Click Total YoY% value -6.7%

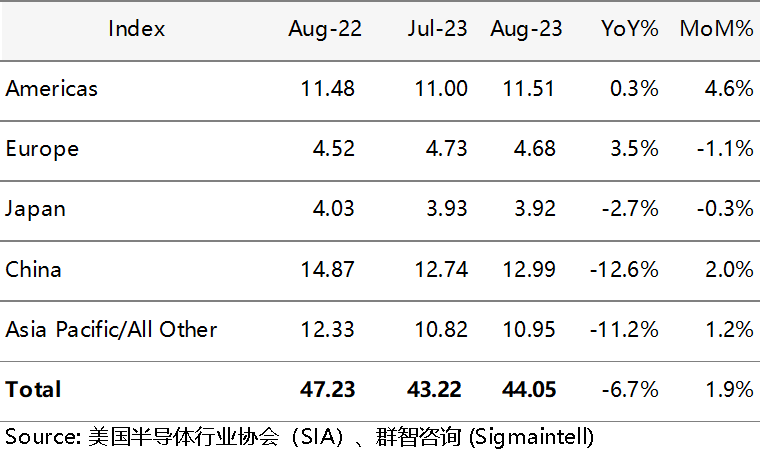click(x=632, y=389)
